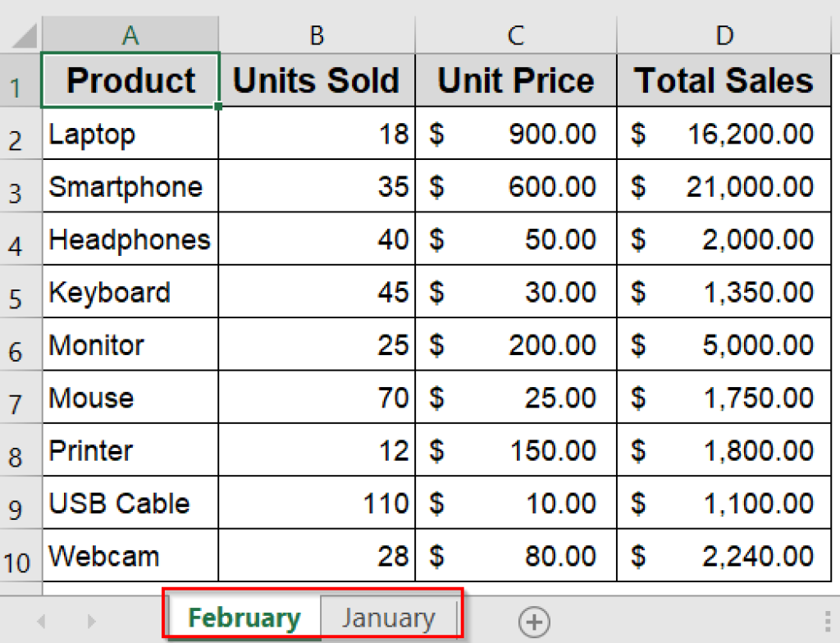Click the previous sheet navigation arrow
This screenshot has height=643, width=840.
click(x=41, y=621)
